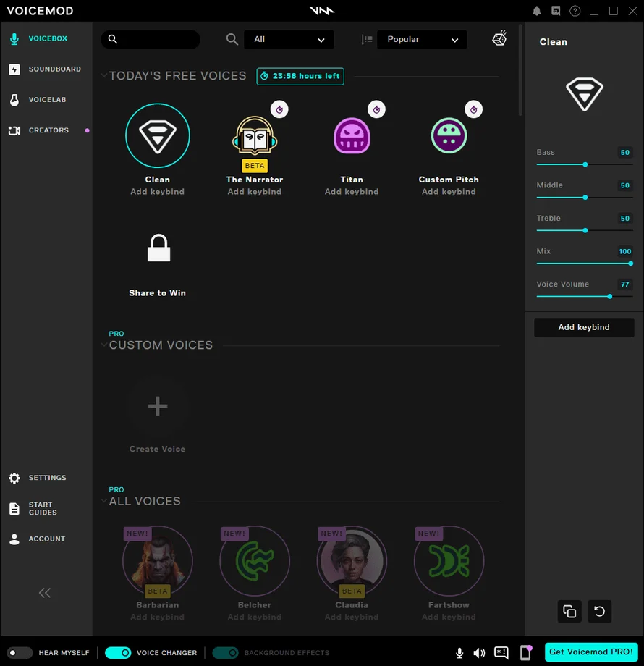This screenshot has width=644, height=666.
Task: Click the random voice dice icon
Action: click(x=499, y=38)
